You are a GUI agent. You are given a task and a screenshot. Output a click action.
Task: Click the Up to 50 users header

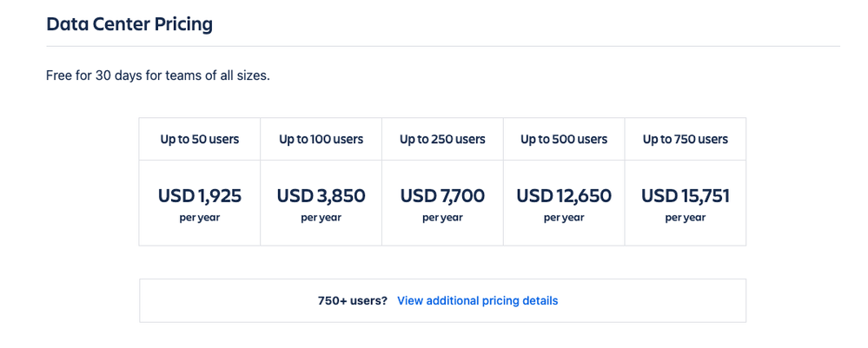200,139
